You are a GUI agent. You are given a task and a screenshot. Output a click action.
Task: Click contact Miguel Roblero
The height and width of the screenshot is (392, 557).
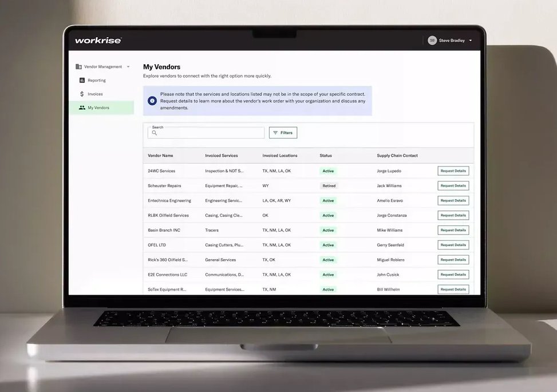(391, 260)
